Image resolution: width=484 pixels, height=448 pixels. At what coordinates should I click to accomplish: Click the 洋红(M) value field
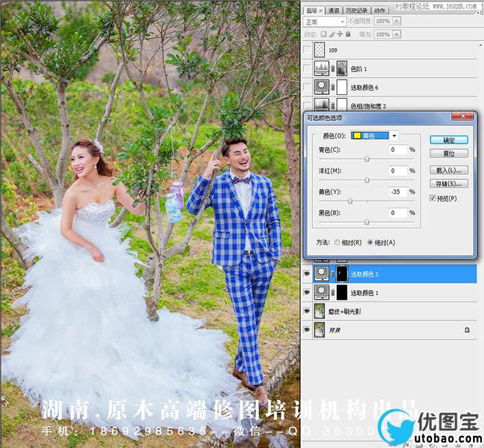398,170
